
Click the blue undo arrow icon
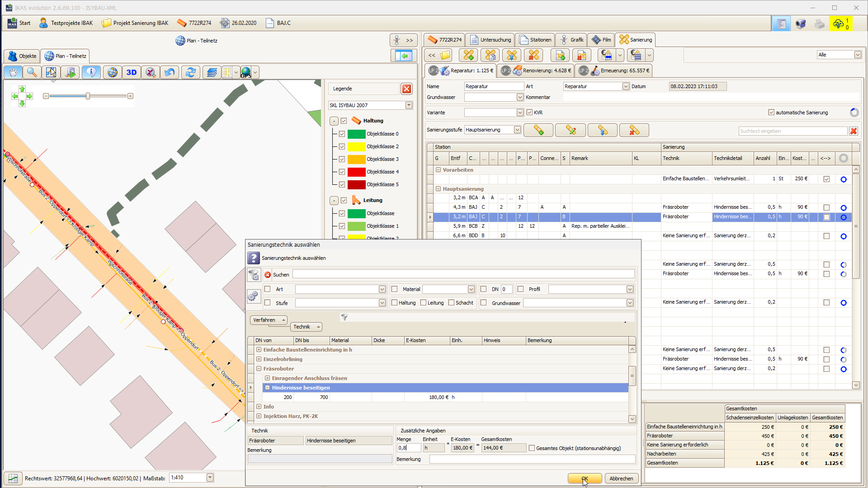click(x=170, y=72)
